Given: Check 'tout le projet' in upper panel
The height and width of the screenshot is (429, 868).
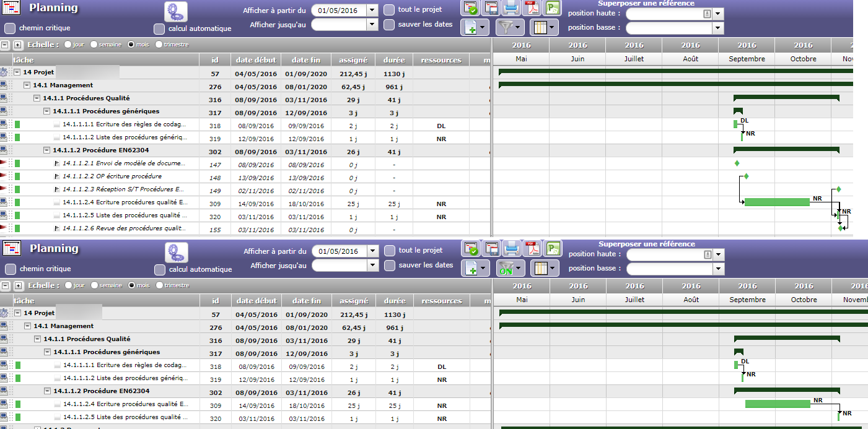Looking at the screenshot, I should coord(389,10).
